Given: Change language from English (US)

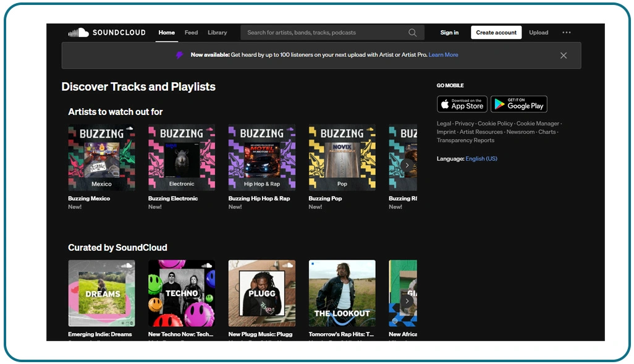Looking at the screenshot, I should click(481, 159).
